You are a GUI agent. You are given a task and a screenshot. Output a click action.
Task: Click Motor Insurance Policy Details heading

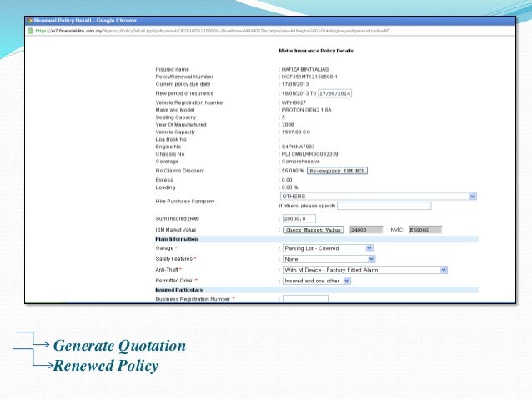pyautogui.click(x=316, y=51)
